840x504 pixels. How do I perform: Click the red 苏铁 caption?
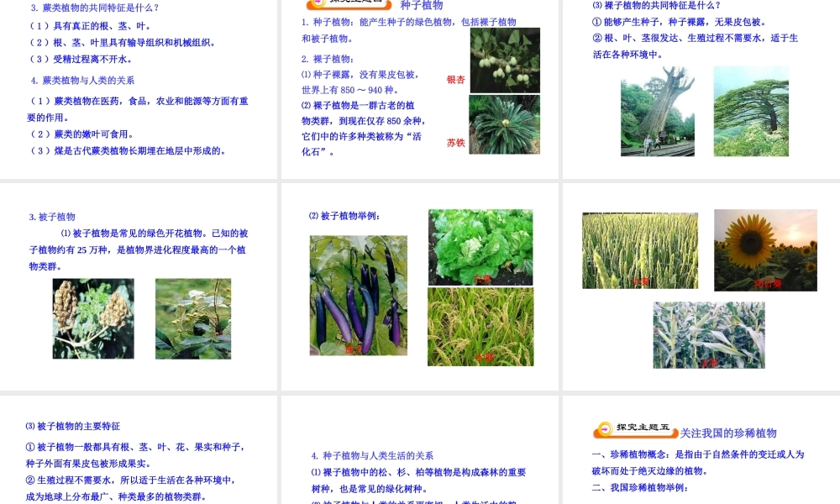(455, 143)
